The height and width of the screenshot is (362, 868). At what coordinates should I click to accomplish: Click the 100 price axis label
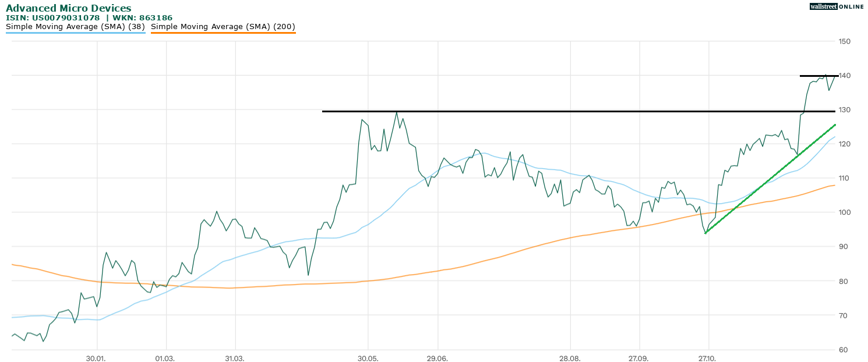pos(845,212)
